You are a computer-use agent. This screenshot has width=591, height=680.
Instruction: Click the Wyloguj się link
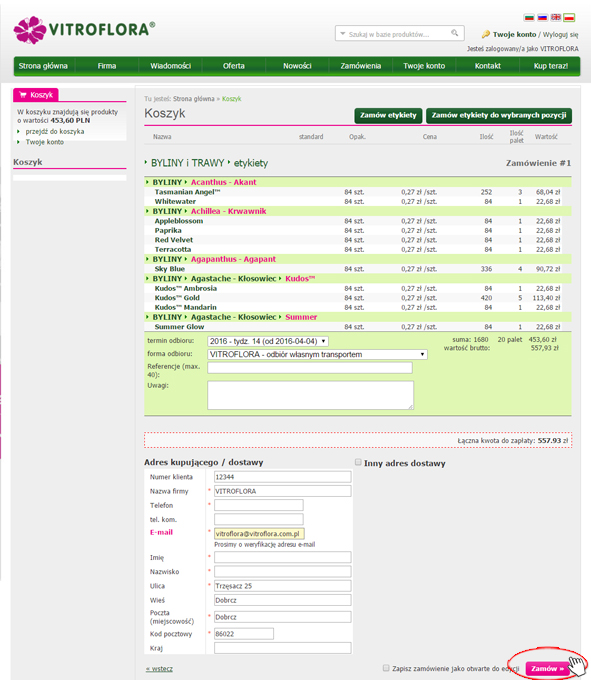tap(561, 35)
